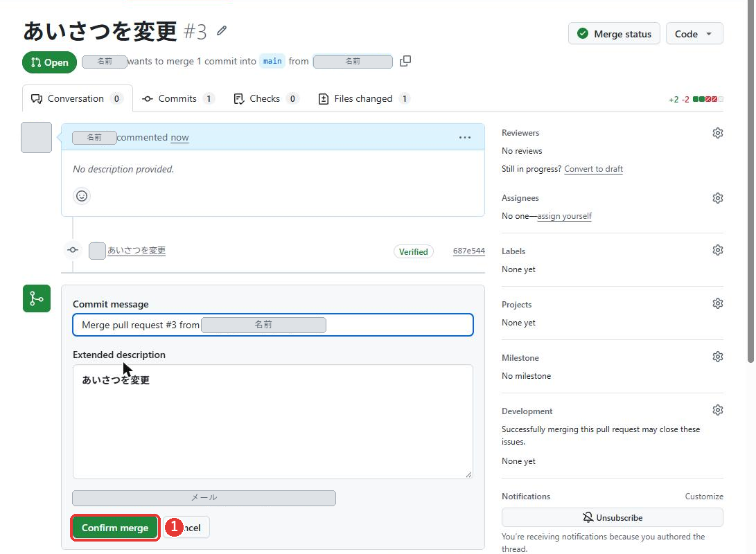756x554 pixels.
Task: Switch to the Conversation tab
Action: [77, 99]
